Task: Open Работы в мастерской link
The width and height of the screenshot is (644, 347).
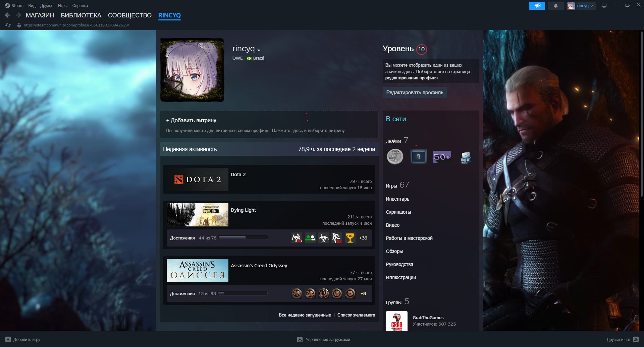Action: pyautogui.click(x=409, y=238)
